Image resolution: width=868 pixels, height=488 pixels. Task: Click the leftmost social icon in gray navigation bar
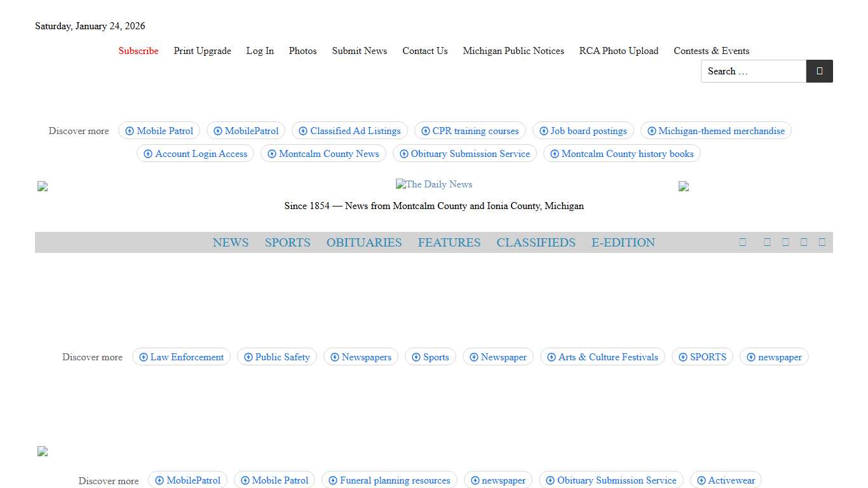click(x=742, y=242)
